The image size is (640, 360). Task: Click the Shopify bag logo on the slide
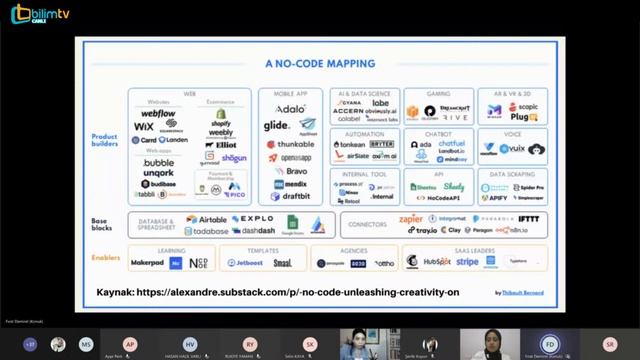(221, 113)
